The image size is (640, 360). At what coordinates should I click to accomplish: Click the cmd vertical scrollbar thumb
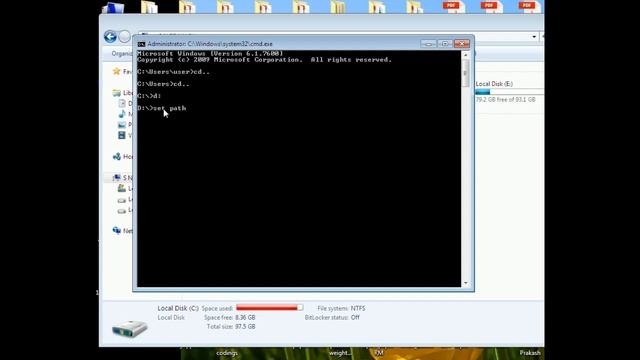point(466,73)
